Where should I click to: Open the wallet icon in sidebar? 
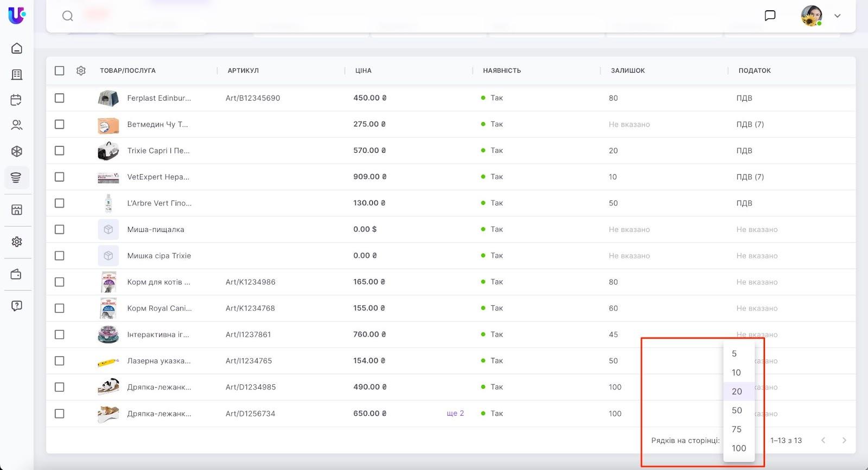[17, 274]
